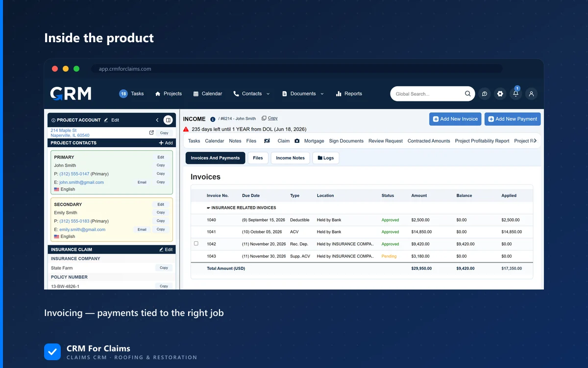Open address in new window icon
Image resolution: width=588 pixels, height=368 pixels.
click(151, 132)
